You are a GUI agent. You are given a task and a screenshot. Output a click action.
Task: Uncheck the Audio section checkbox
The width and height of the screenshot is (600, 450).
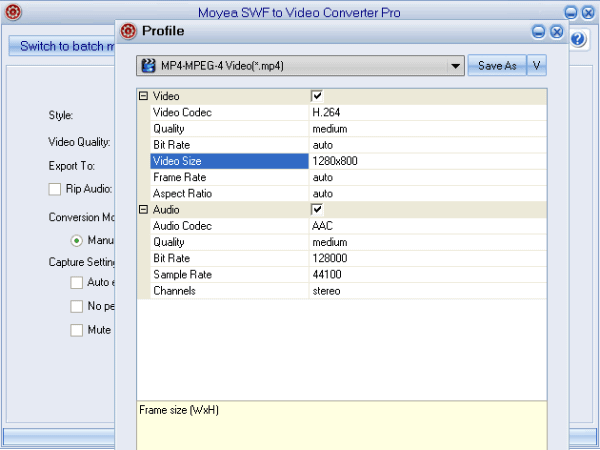coord(317,209)
